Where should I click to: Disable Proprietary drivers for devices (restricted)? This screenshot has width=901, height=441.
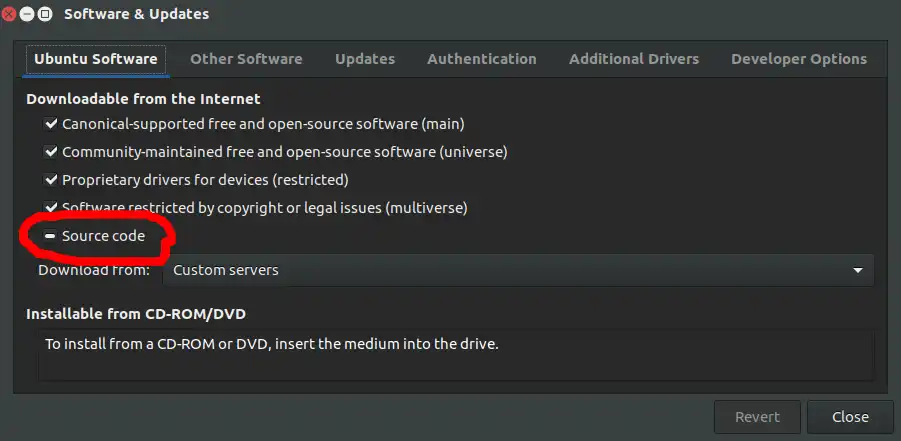click(51, 180)
